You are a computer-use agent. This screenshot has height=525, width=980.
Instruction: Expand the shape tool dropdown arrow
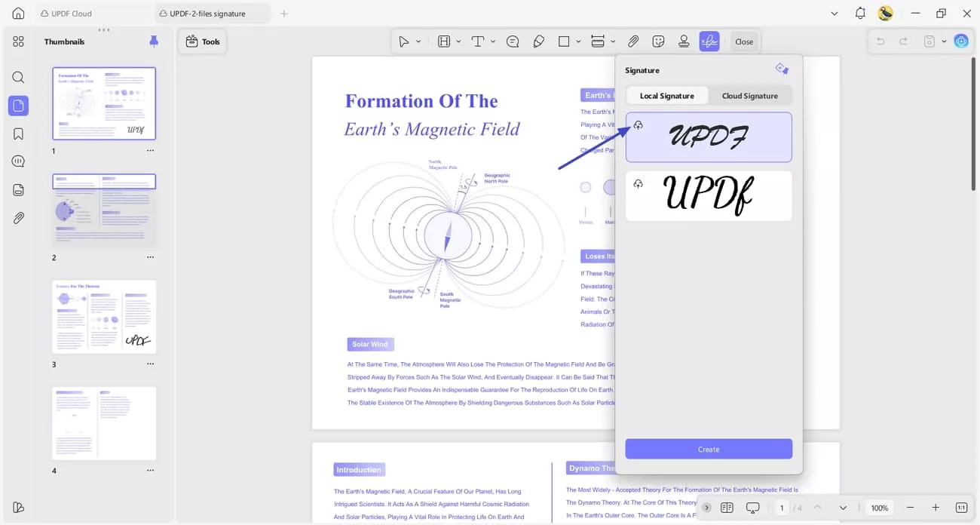[x=578, y=41]
